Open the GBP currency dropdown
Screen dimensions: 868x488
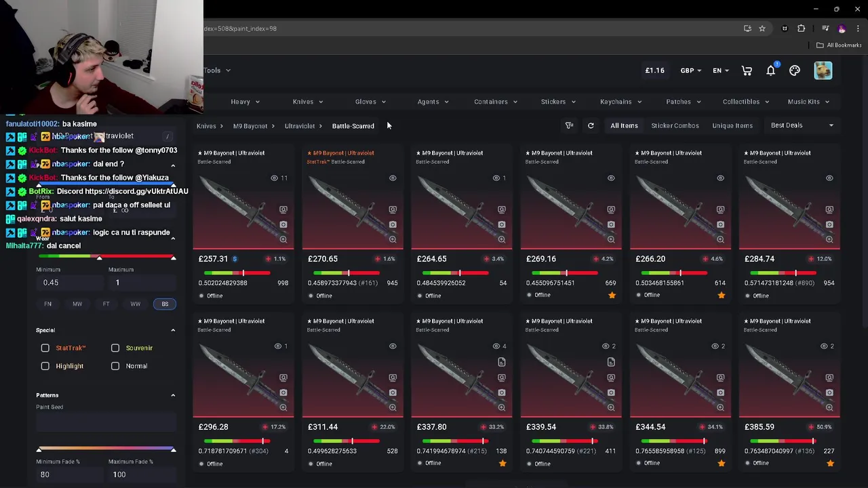(x=690, y=70)
